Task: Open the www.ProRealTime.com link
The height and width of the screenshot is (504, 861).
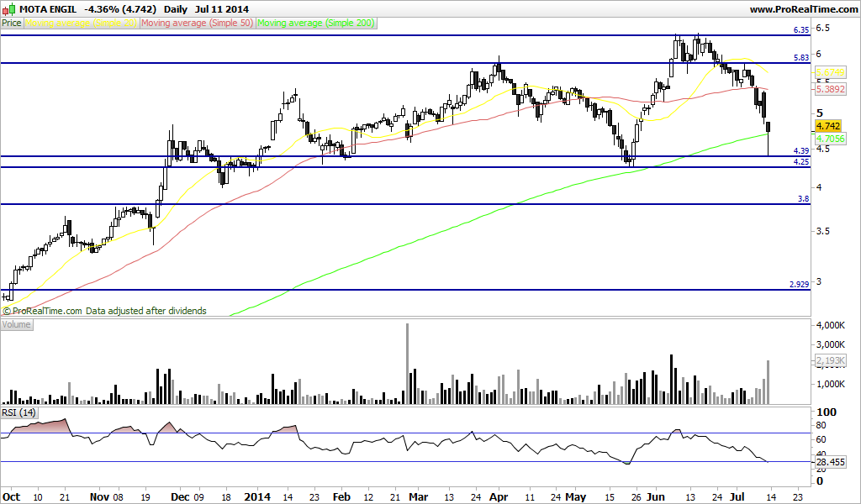Action: click(x=802, y=9)
